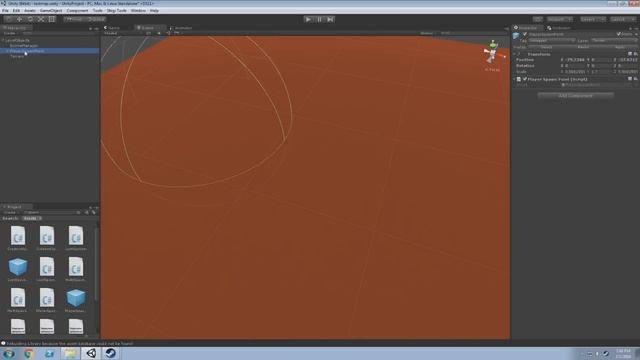This screenshot has width=640, height=360.
Task: Open Player Spawn Point script gear menu
Action: click(x=636, y=79)
